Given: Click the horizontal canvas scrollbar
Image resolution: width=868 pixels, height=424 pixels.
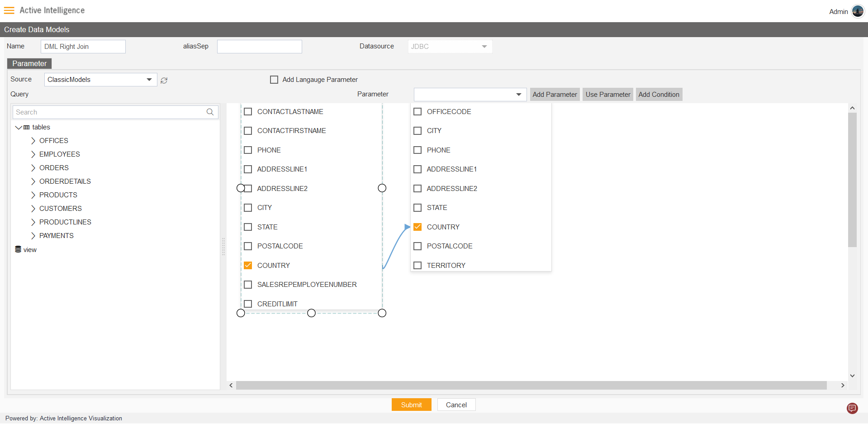Looking at the screenshot, I should coord(531,385).
